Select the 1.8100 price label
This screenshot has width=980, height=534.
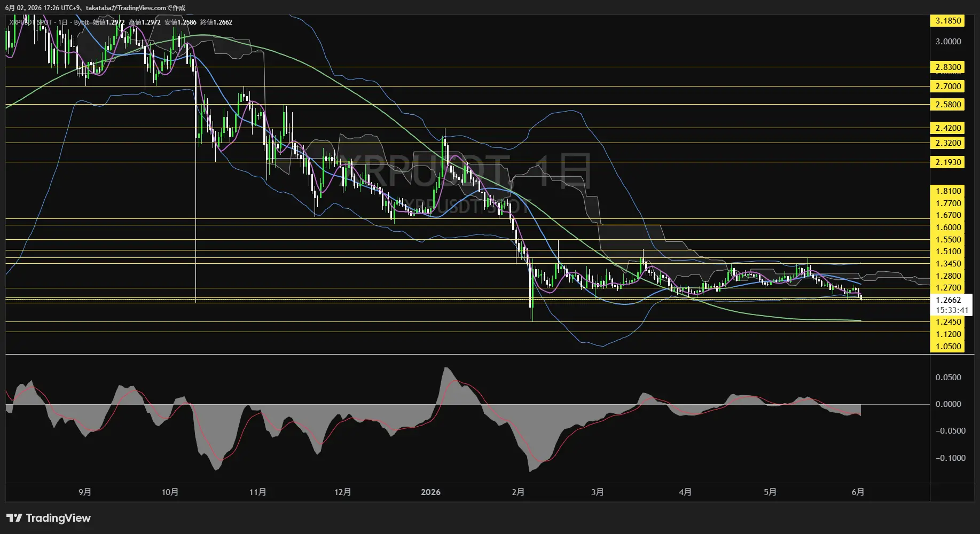click(948, 191)
